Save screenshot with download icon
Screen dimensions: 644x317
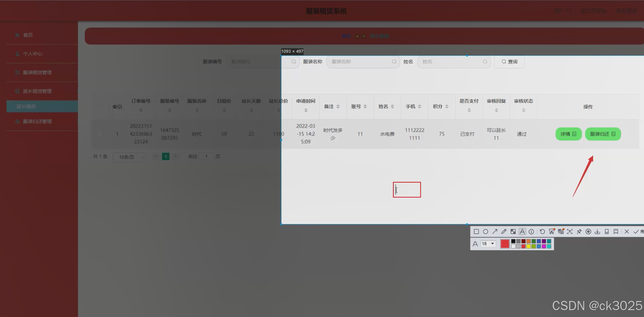tap(597, 232)
